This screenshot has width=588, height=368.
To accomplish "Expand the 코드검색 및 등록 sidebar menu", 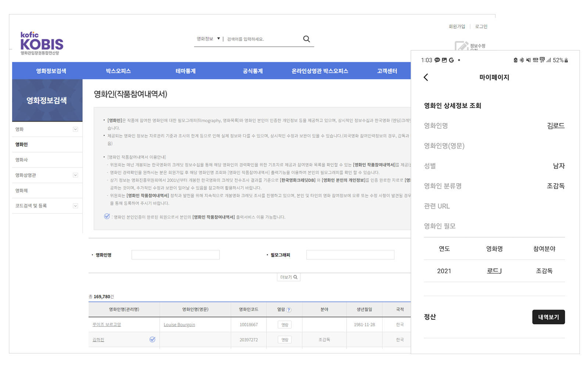I will 75,206.
